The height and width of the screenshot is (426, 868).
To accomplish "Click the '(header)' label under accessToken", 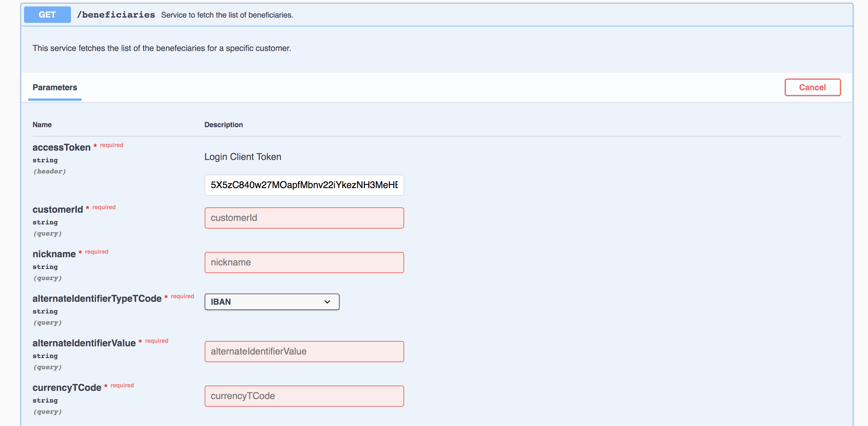I will [49, 171].
